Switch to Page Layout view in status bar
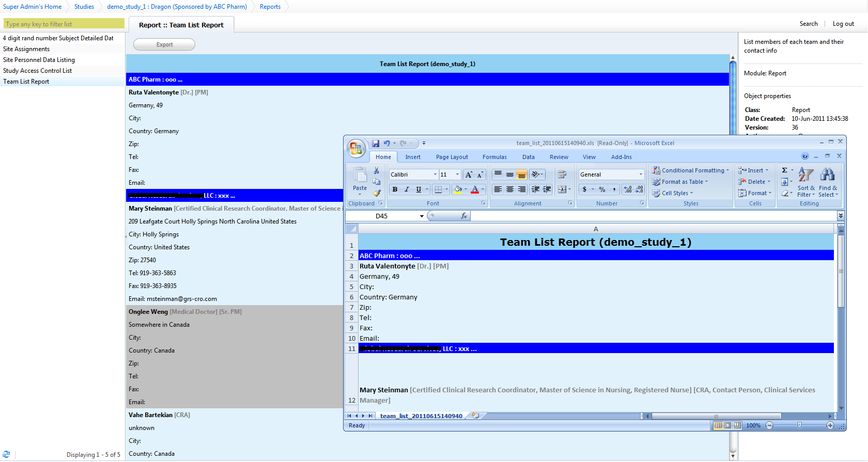 point(727,425)
